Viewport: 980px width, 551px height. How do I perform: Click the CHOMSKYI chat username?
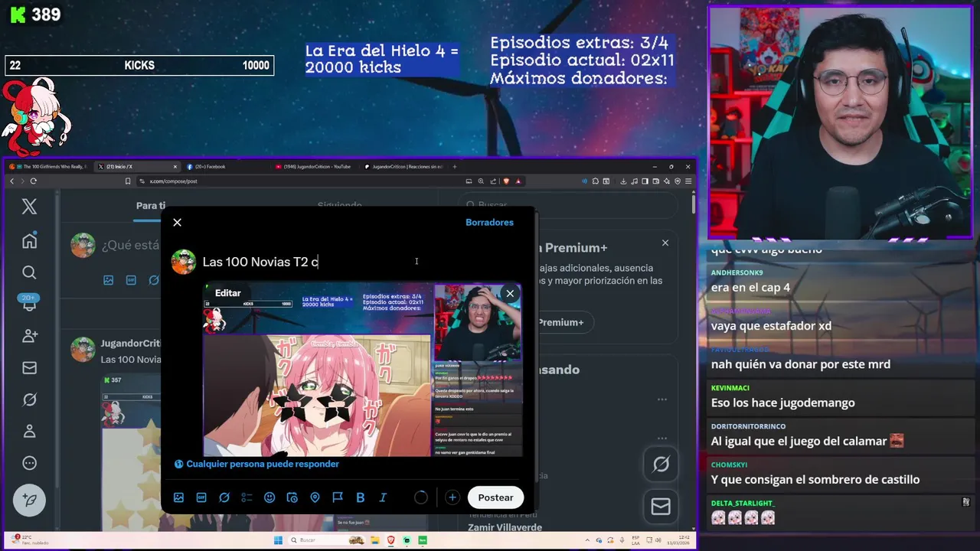(729, 465)
